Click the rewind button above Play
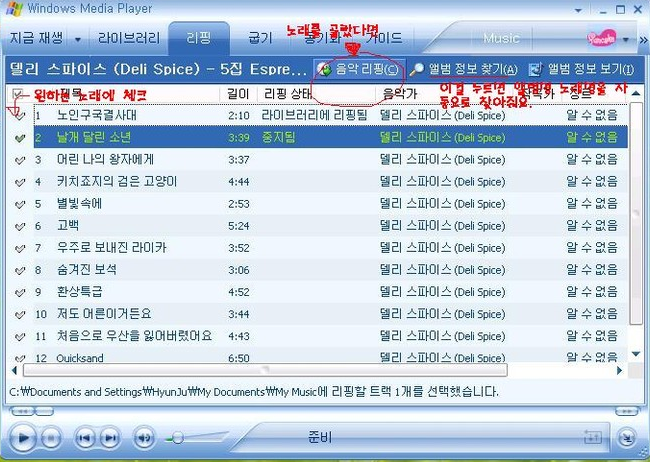 tap(23, 411)
